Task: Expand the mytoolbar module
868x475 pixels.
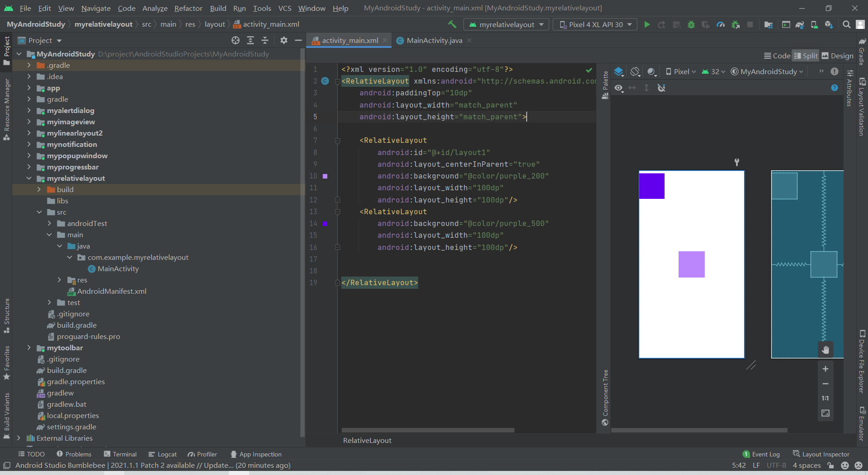Action: [x=29, y=348]
